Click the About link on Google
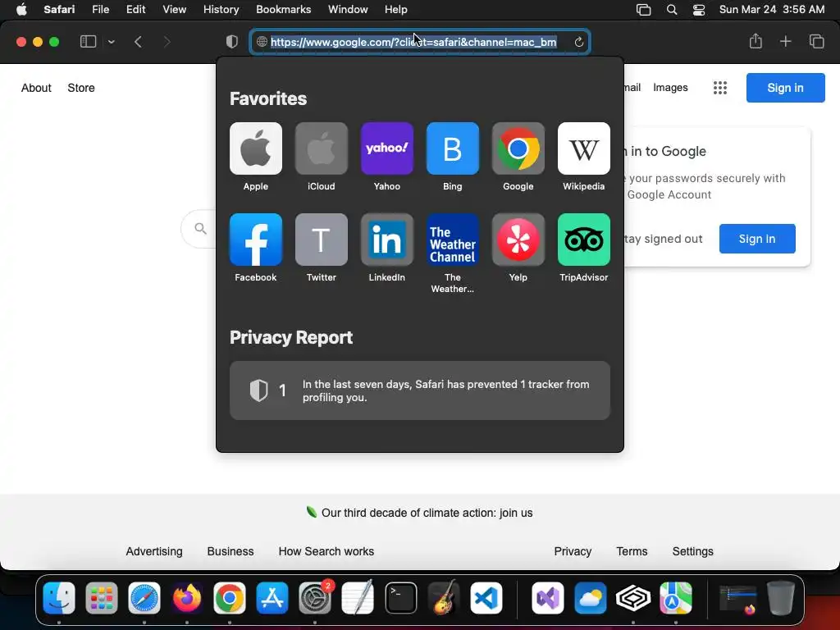This screenshot has height=630, width=840. pos(36,88)
